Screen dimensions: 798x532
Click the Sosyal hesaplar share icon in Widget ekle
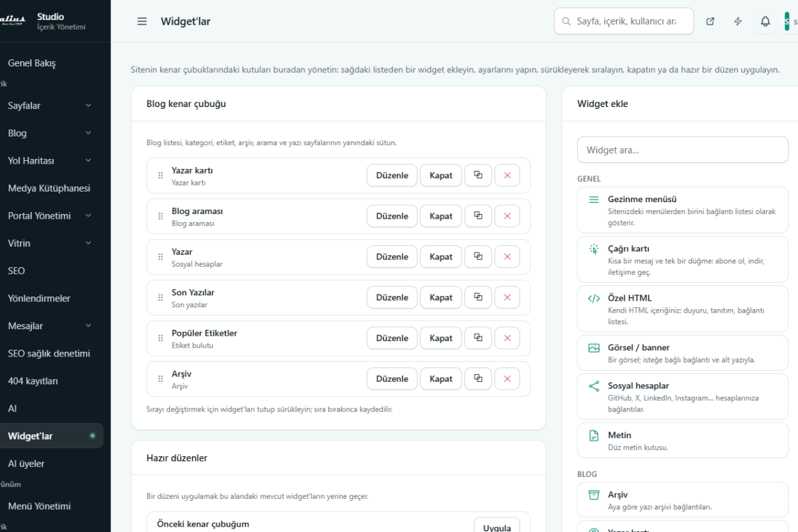(x=594, y=386)
